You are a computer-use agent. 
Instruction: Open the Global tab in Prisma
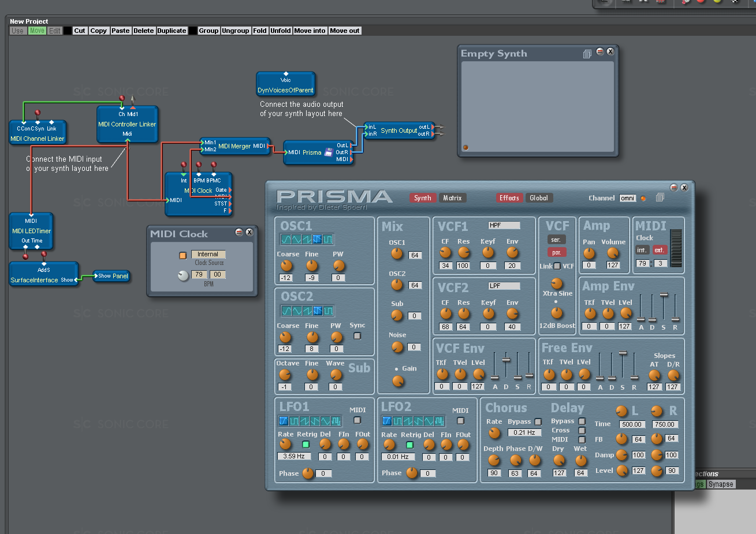(x=539, y=197)
